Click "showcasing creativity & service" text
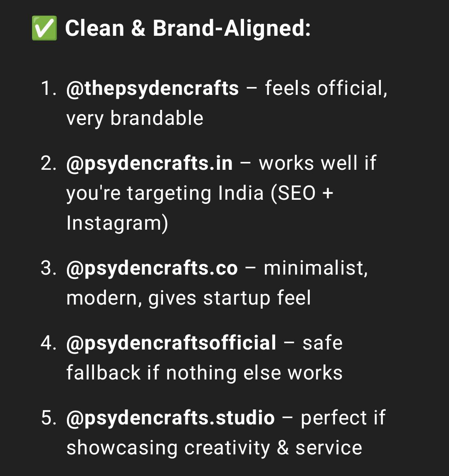 point(214,448)
